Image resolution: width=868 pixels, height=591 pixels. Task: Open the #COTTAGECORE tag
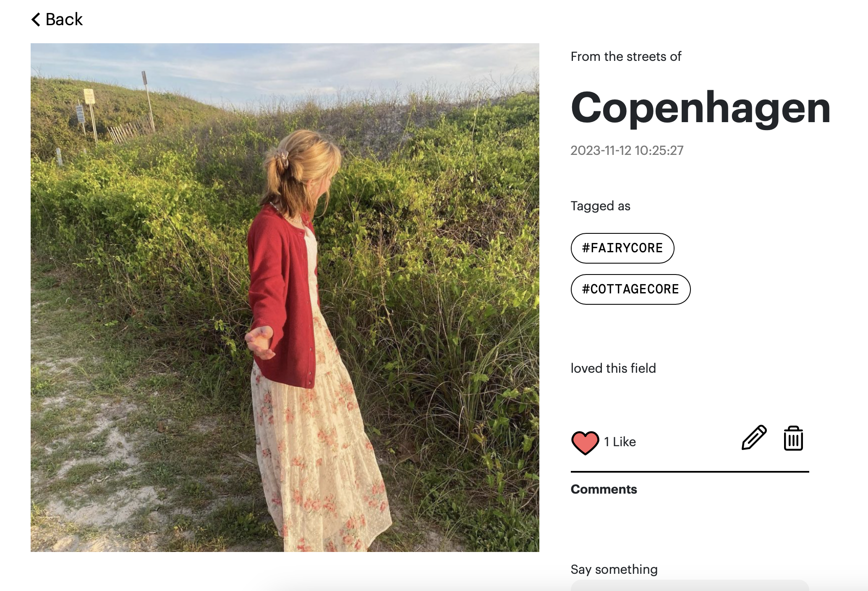[x=630, y=289]
